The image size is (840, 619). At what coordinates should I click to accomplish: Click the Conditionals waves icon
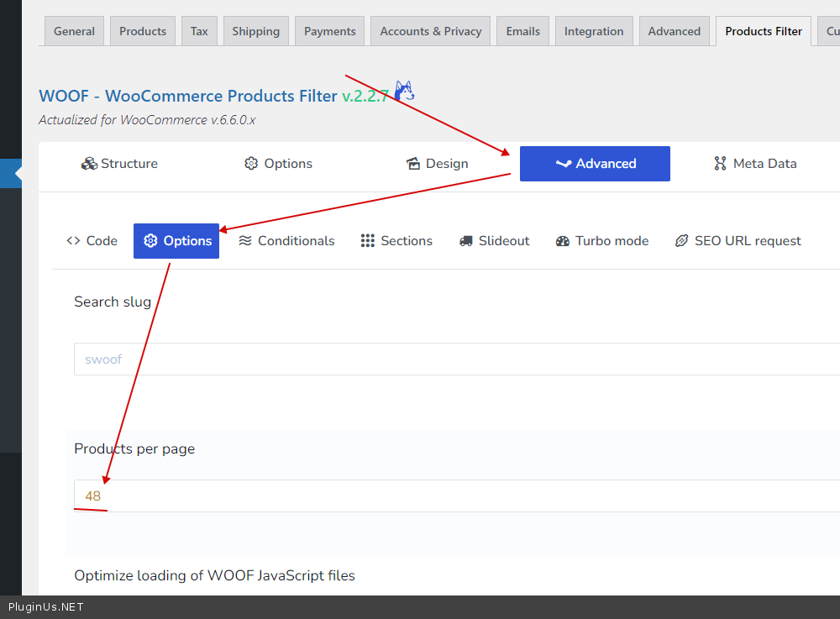(245, 241)
